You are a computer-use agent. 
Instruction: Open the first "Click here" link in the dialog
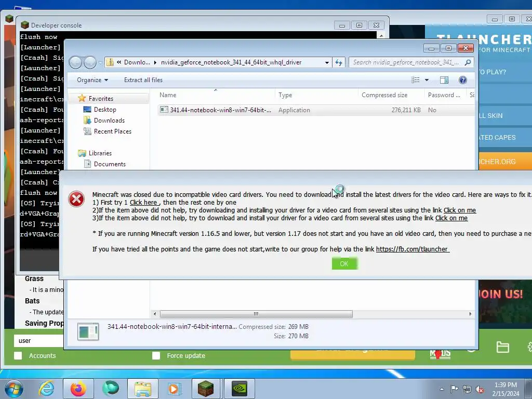(143, 203)
